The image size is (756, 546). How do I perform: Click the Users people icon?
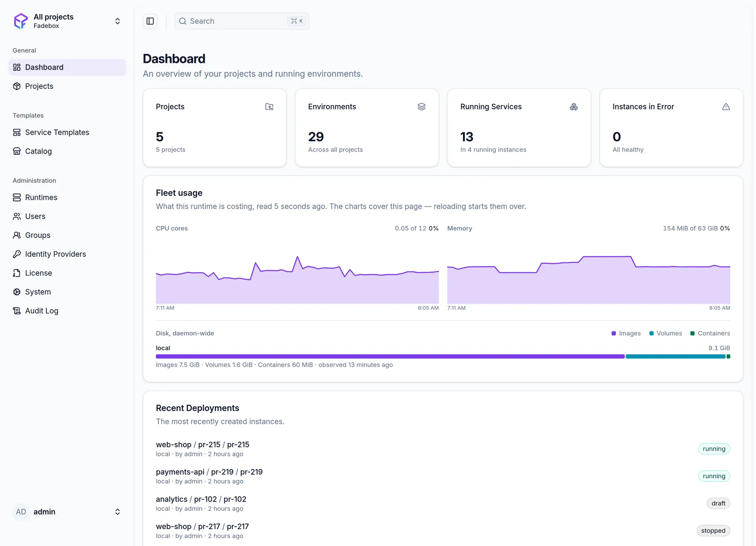17,216
